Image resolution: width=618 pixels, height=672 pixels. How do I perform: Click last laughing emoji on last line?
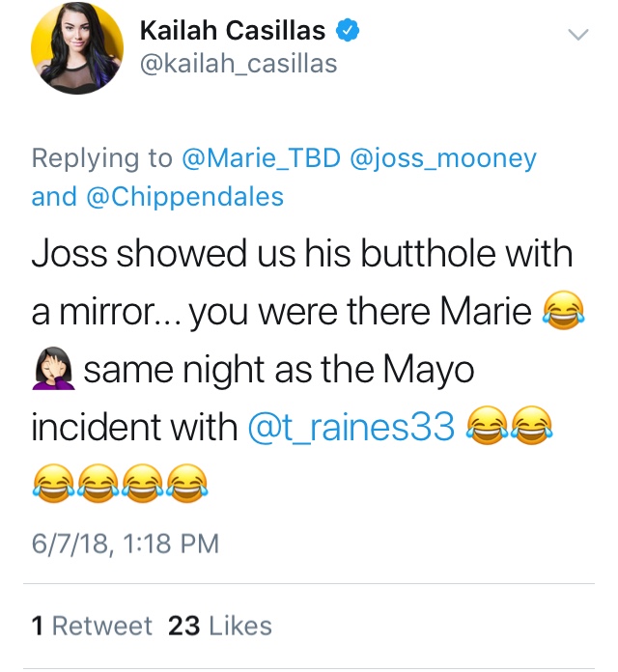[187, 483]
